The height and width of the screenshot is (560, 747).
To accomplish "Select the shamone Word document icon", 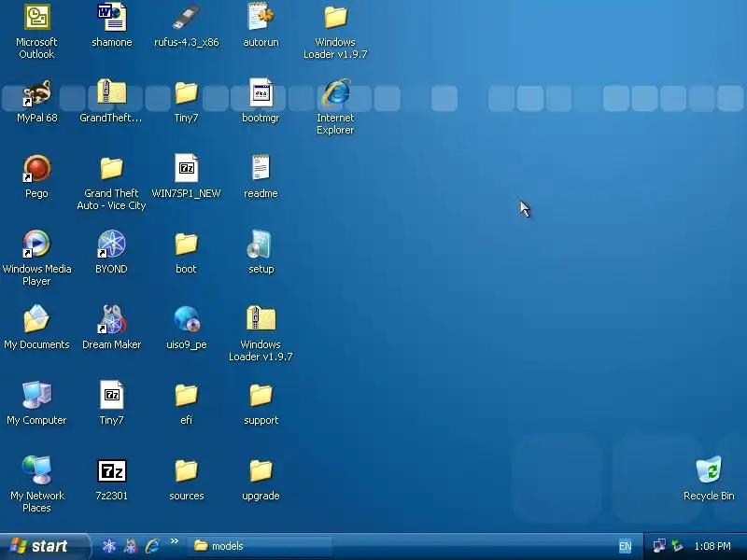I will click(x=111, y=17).
